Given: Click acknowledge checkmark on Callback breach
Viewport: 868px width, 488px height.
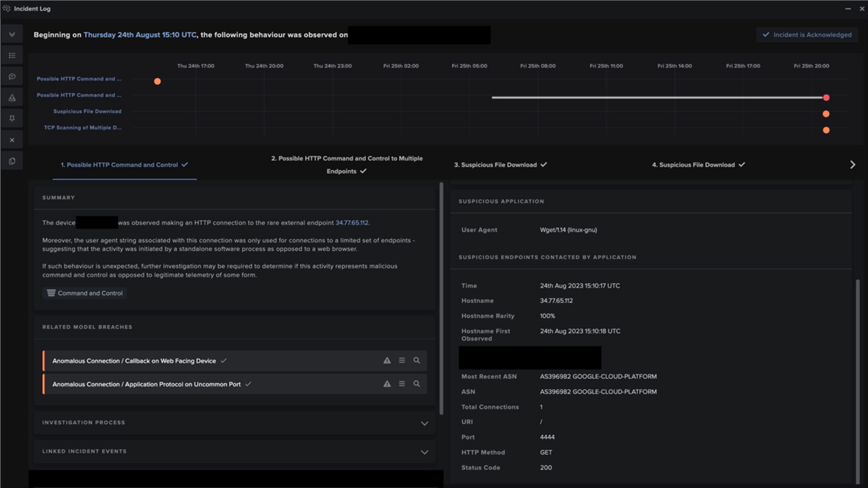Looking at the screenshot, I should pos(224,360).
